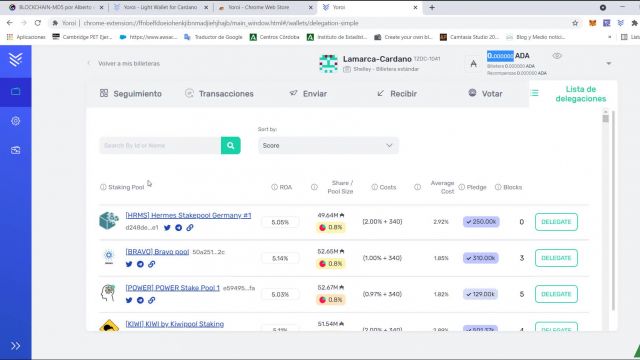Click the HRMS pool avatar thumbnail
This screenshot has width=640, height=360.
coord(109,220)
